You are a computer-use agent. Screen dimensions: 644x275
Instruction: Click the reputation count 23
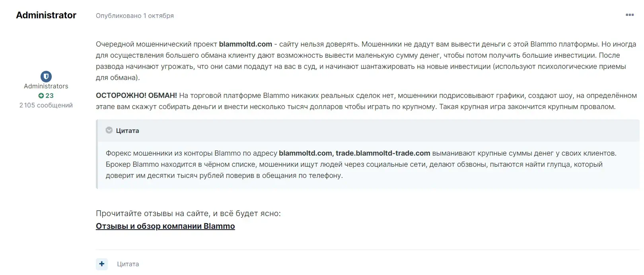click(49, 96)
